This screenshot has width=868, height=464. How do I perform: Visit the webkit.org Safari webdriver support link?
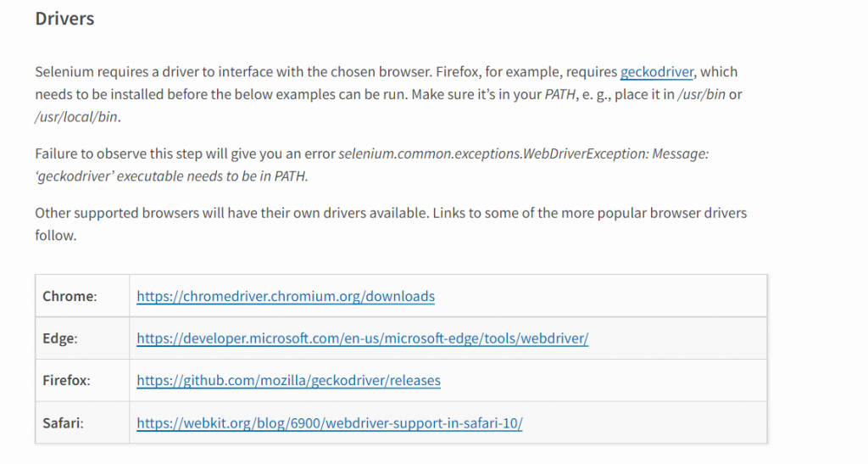click(330, 423)
